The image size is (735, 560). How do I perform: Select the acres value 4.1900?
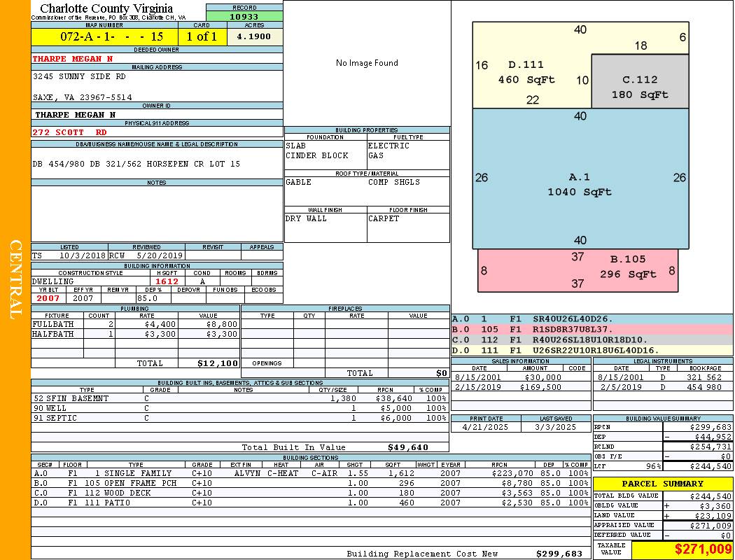point(253,36)
